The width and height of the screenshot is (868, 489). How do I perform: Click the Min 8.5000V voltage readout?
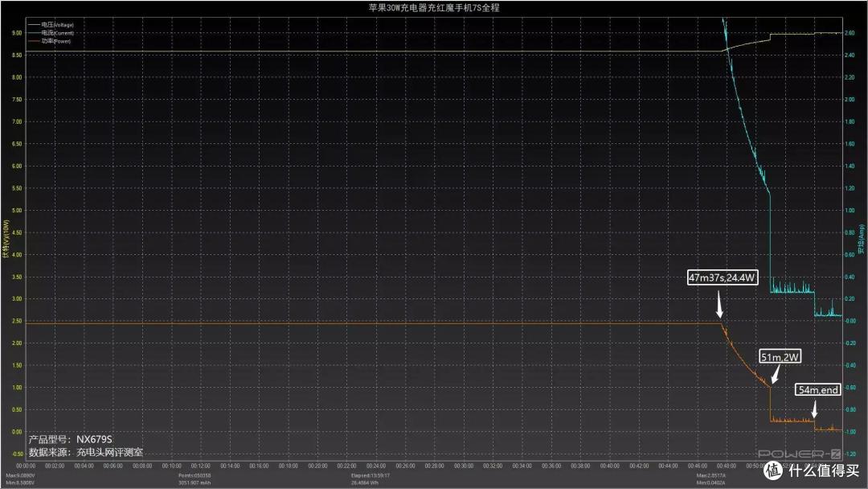pos(20,483)
